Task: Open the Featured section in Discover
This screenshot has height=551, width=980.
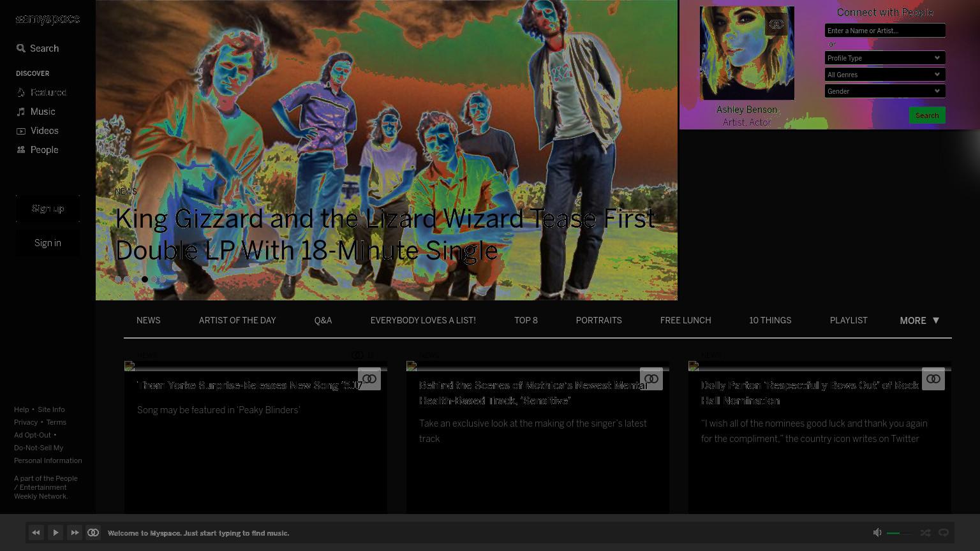Action: click(x=41, y=92)
